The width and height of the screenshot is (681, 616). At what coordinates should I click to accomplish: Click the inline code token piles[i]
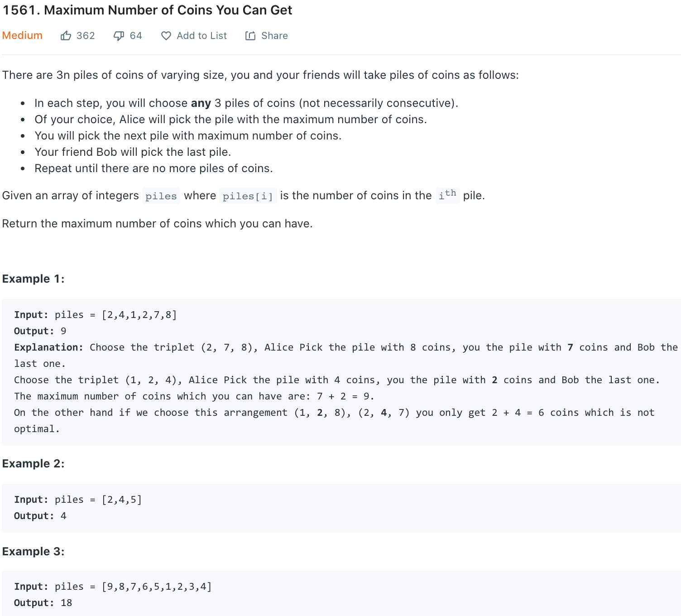(x=248, y=196)
